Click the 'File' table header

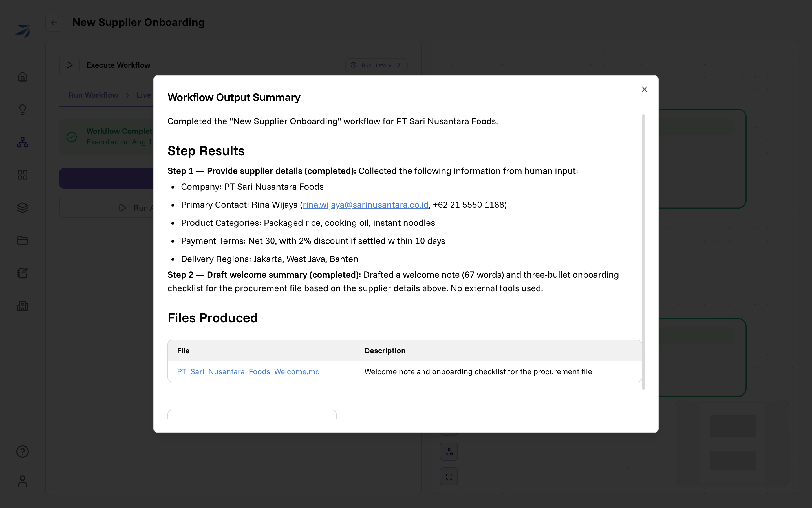(183, 351)
